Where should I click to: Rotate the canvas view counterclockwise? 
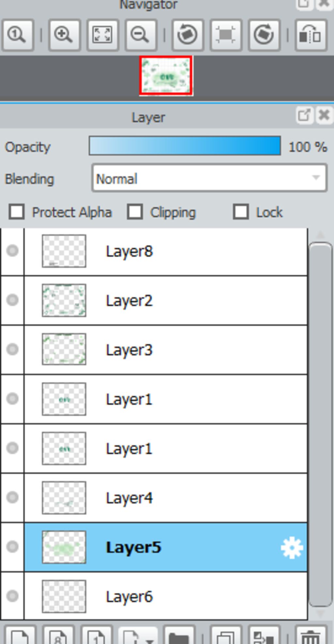tap(188, 35)
